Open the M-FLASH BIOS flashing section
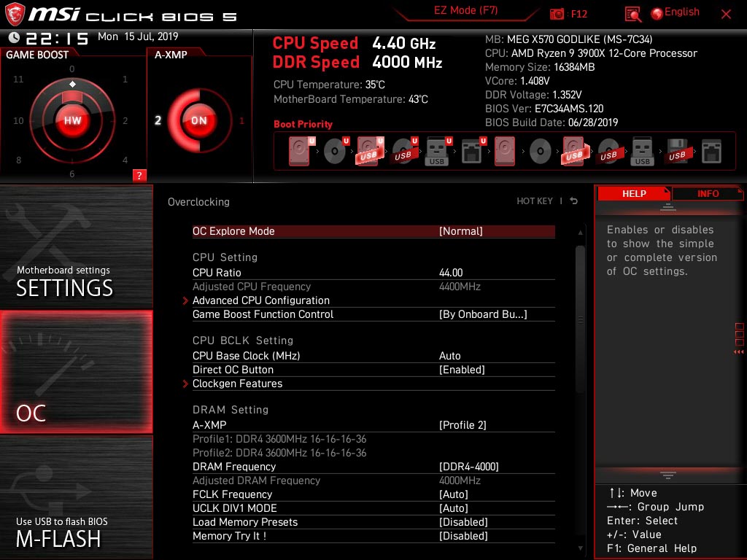The height and width of the screenshot is (560, 747). [x=76, y=497]
